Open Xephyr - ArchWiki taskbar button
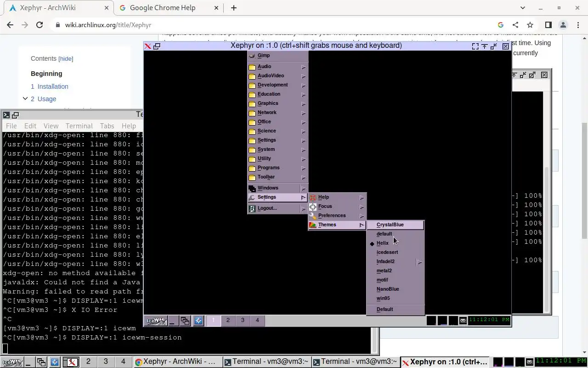Viewport: 588px width, 368px height. point(177,362)
